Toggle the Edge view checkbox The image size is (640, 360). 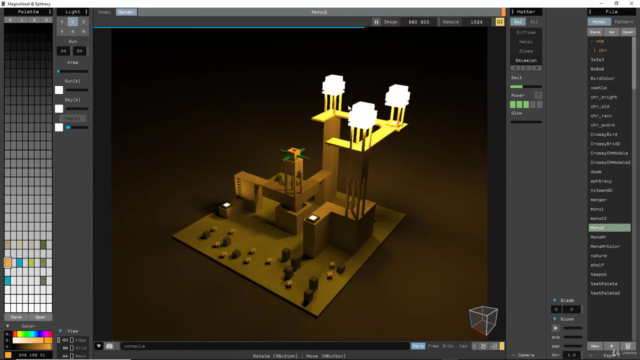tap(72, 340)
